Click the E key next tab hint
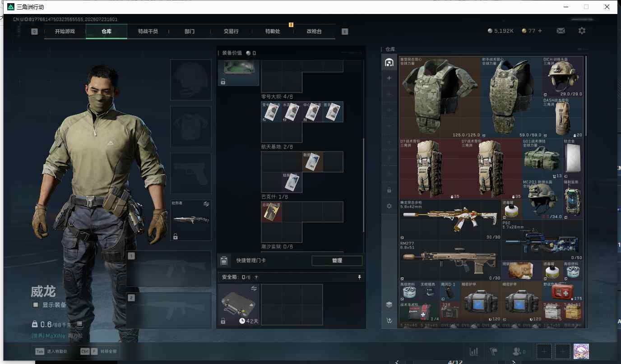The image size is (621, 364). (x=345, y=32)
